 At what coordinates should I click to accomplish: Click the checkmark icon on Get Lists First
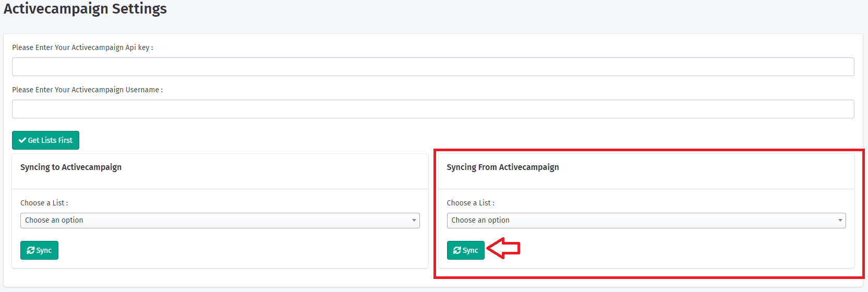point(22,140)
